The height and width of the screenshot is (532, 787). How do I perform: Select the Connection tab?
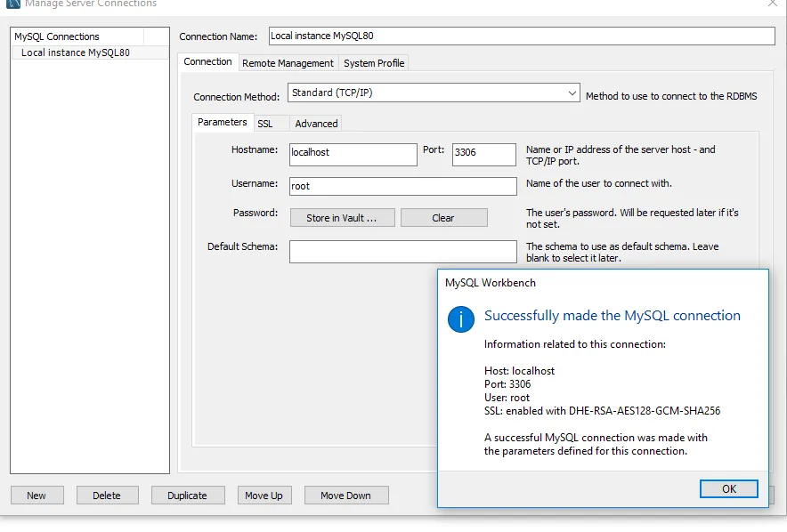coord(207,62)
